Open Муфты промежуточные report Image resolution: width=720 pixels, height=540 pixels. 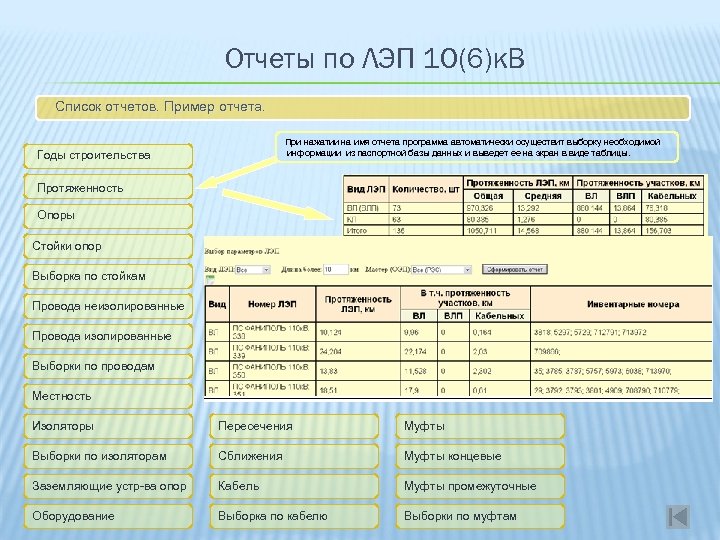pyautogui.click(x=480, y=486)
